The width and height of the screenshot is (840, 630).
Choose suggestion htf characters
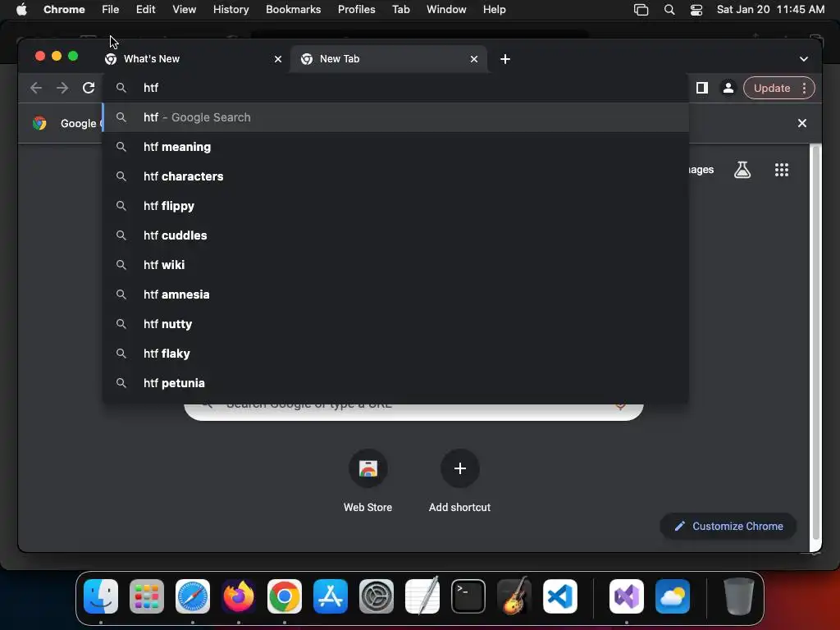pos(395,176)
